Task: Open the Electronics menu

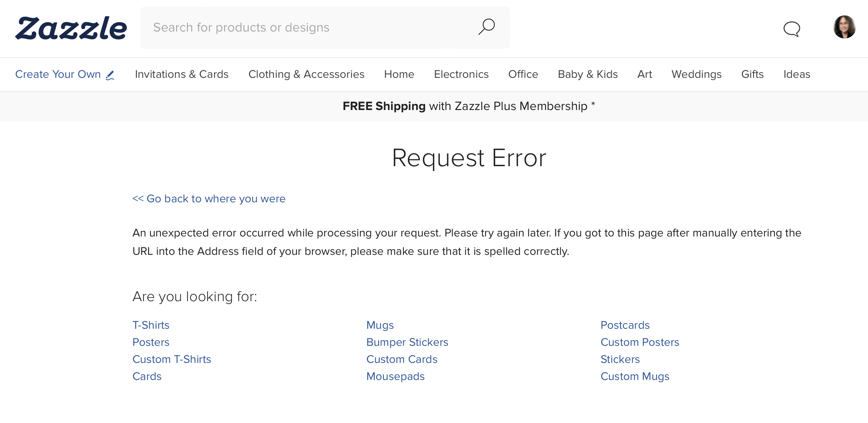Action: pyautogui.click(x=461, y=74)
